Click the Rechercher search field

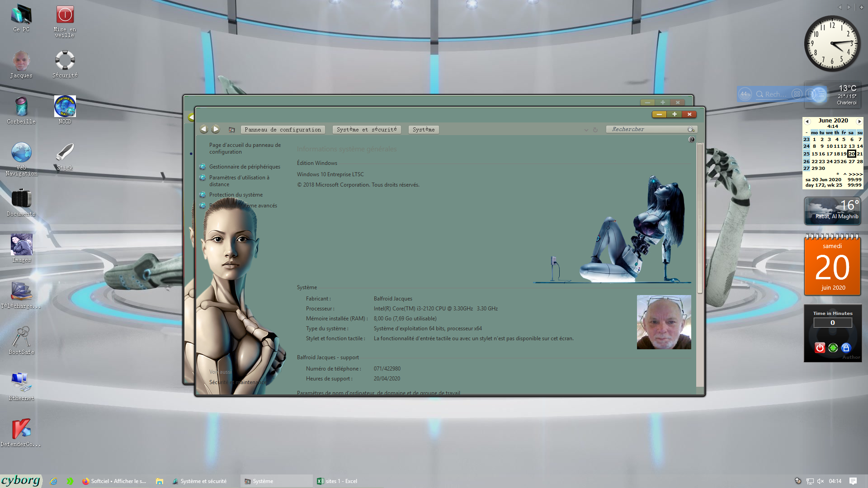click(x=646, y=130)
